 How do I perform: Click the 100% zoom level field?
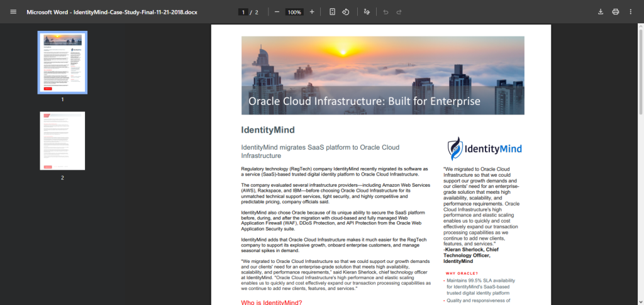294,13
